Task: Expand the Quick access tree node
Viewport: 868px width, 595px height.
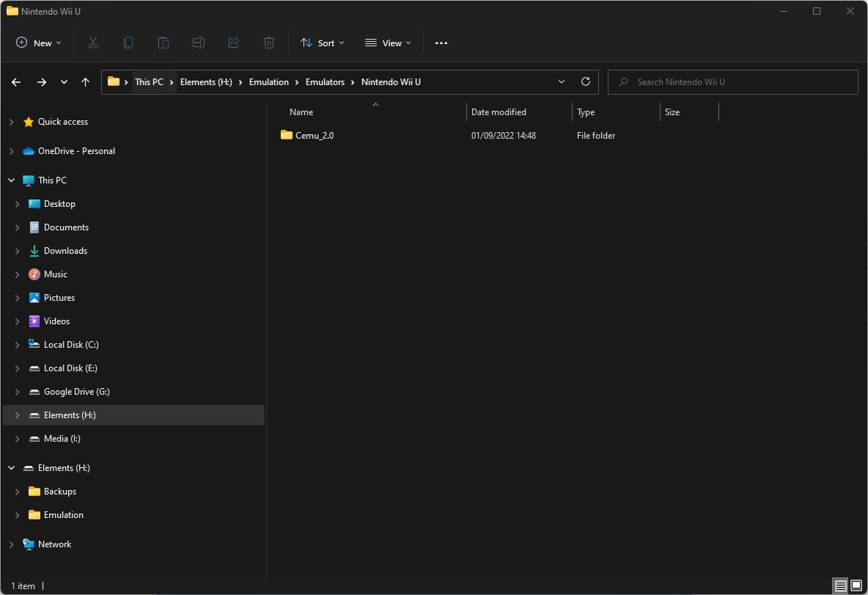Action: point(11,122)
